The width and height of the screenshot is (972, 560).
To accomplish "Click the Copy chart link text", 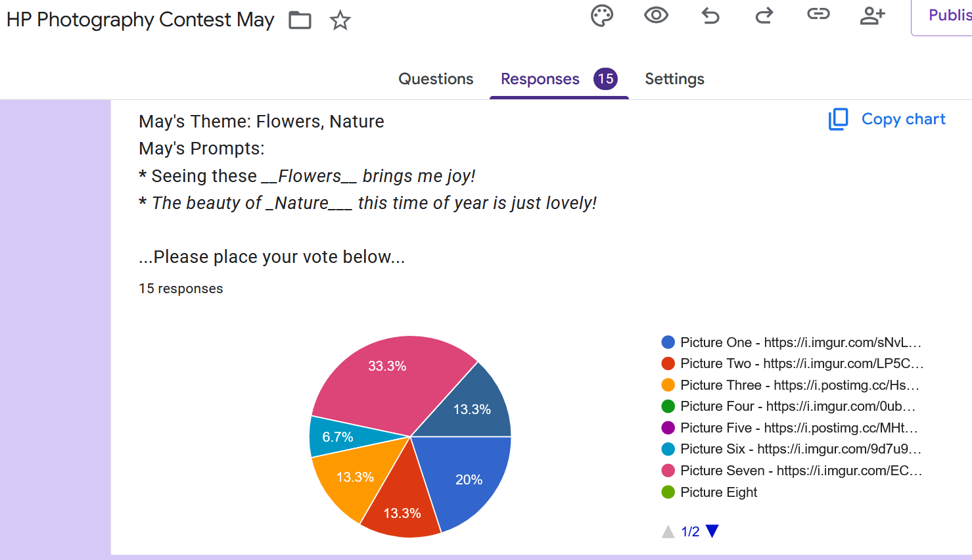I will coord(903,119).
